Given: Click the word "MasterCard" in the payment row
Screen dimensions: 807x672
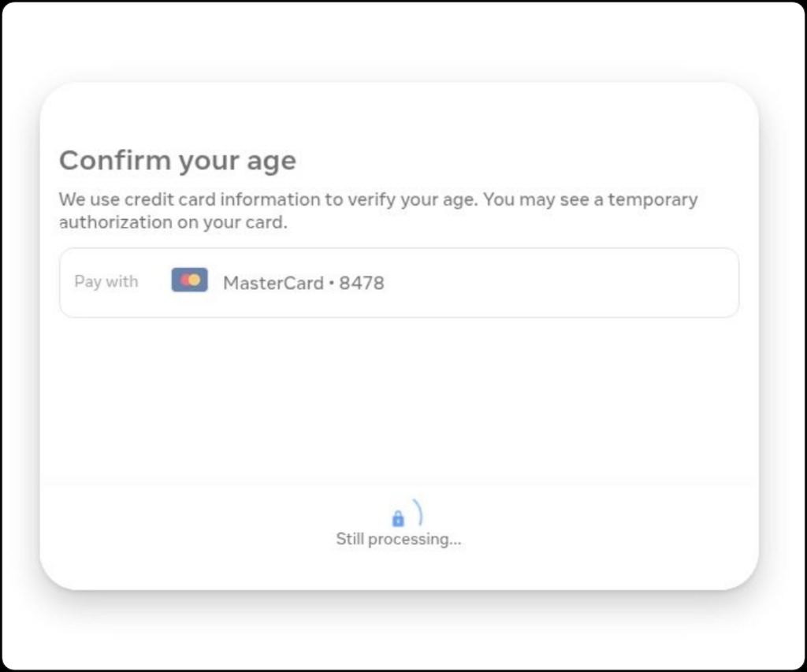Looking at the screenshot, I should [273, 283].
